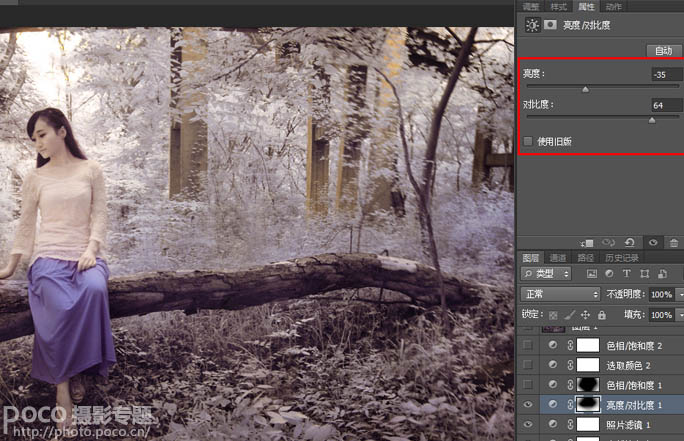Click the lock position move icon
The width and height of the screenshot is (684, 441).
click(x=585, y=314)
